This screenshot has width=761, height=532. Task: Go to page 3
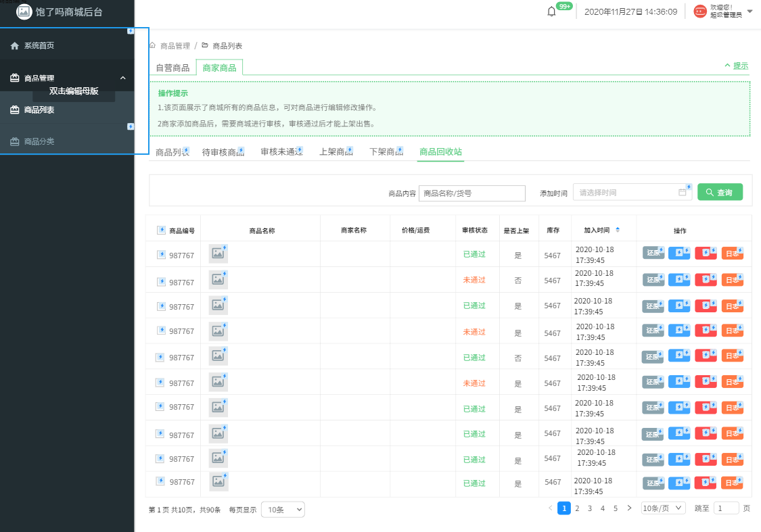coord(590,508)
